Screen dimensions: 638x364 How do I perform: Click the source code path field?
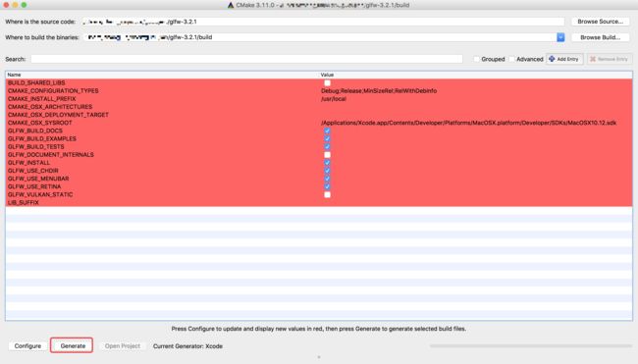coord(324,22)
